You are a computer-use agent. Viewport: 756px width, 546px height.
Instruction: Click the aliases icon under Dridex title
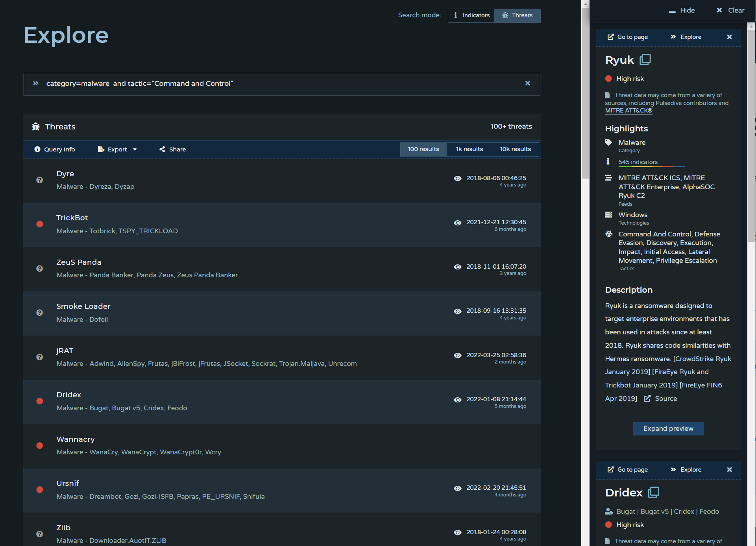coord(609,511)
